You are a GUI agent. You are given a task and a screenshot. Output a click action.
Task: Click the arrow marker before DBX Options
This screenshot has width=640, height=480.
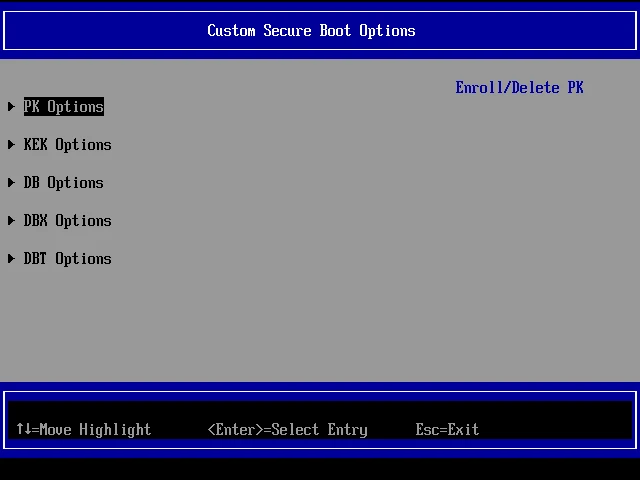pyautogui.click(x=11, y=221)
